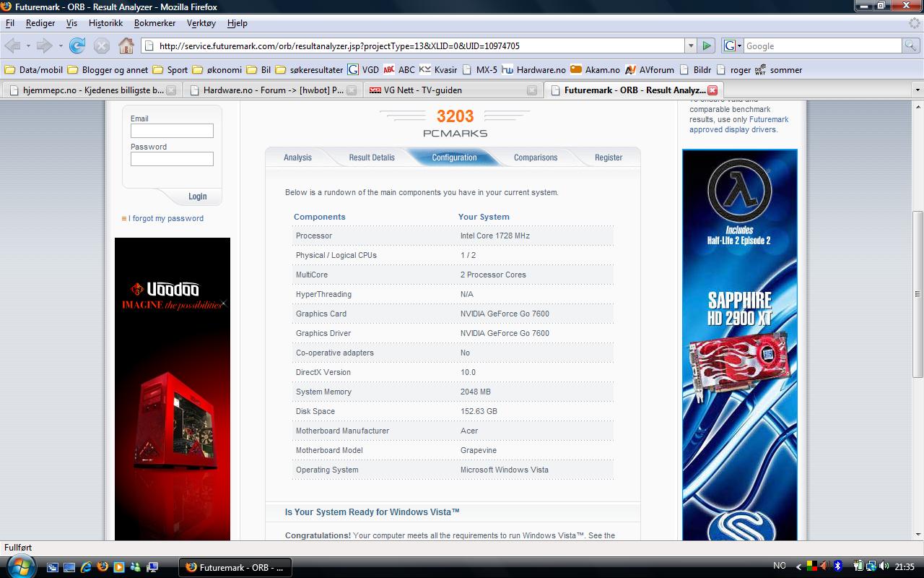Click the Login button
924x578 pixels.
[x=197, y=197]
